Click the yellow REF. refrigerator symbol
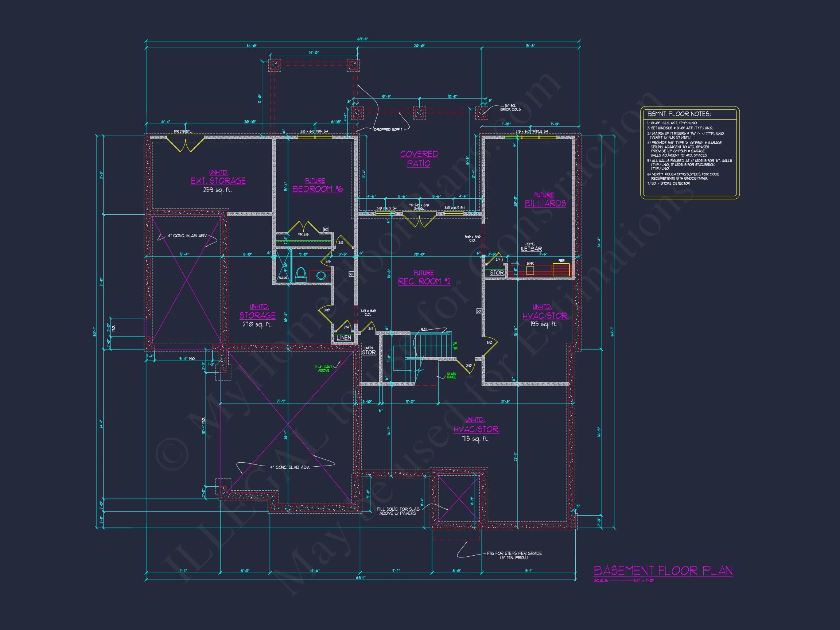840x630 pixels. click(561, 270)
